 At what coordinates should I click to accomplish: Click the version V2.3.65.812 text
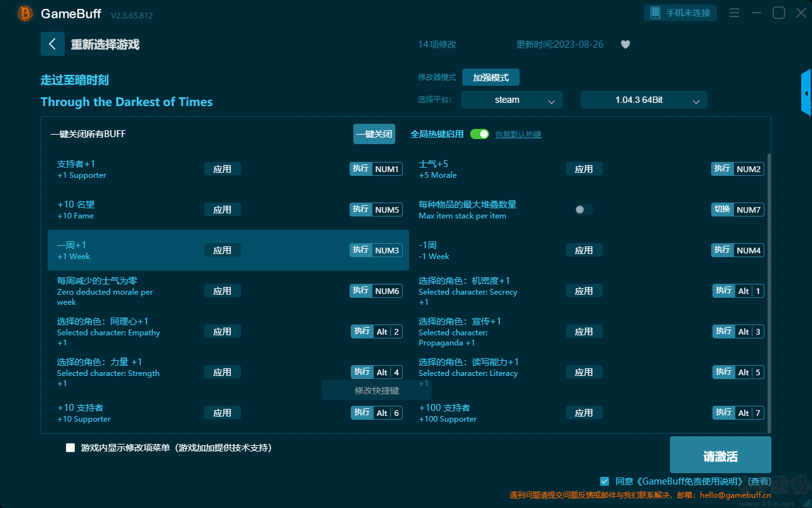[132, 15]
